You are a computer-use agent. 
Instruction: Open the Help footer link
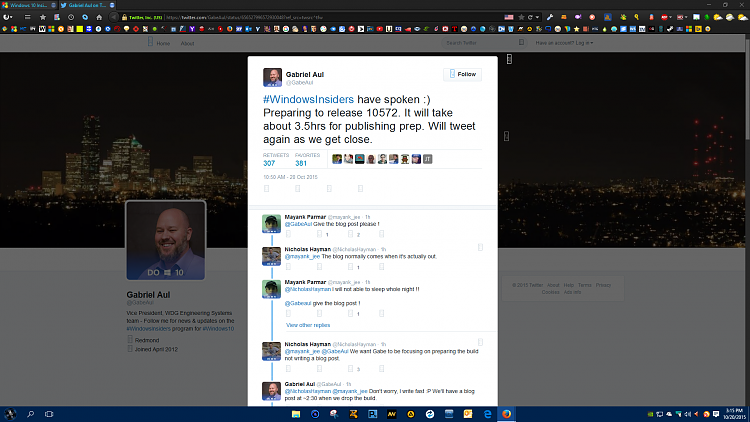coord(568,285)
